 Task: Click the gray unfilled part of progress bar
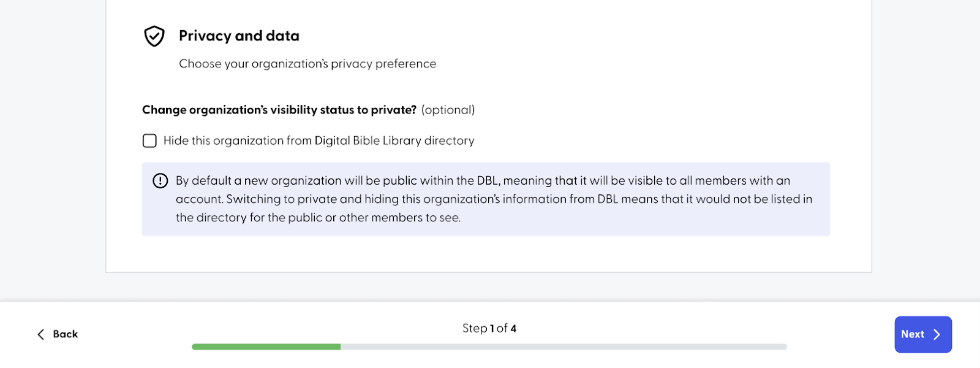(563, 347)
